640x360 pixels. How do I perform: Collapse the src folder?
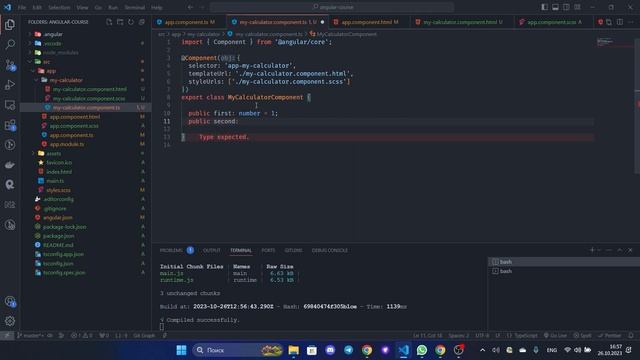31,62
